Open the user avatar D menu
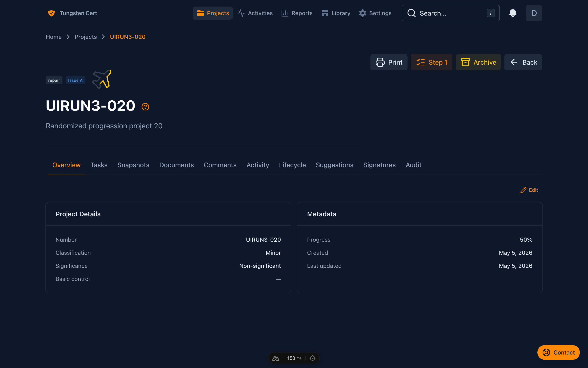Viewport: 588px width, 368px height. point(534,13)
